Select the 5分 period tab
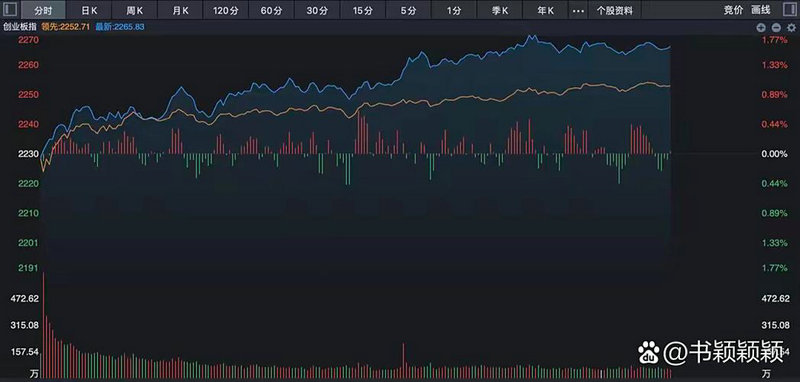This screenshot has height=382, width=800. point(408,10)
